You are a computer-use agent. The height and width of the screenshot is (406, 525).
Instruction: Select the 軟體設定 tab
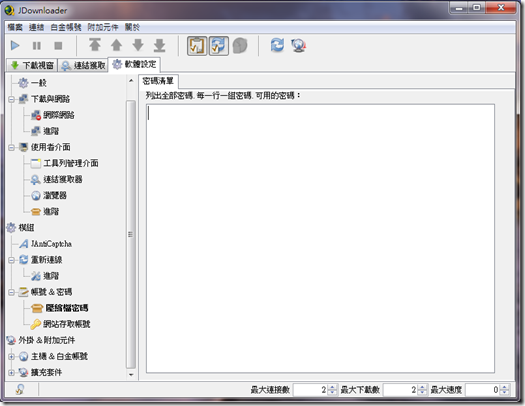click(x=135, y=64)
